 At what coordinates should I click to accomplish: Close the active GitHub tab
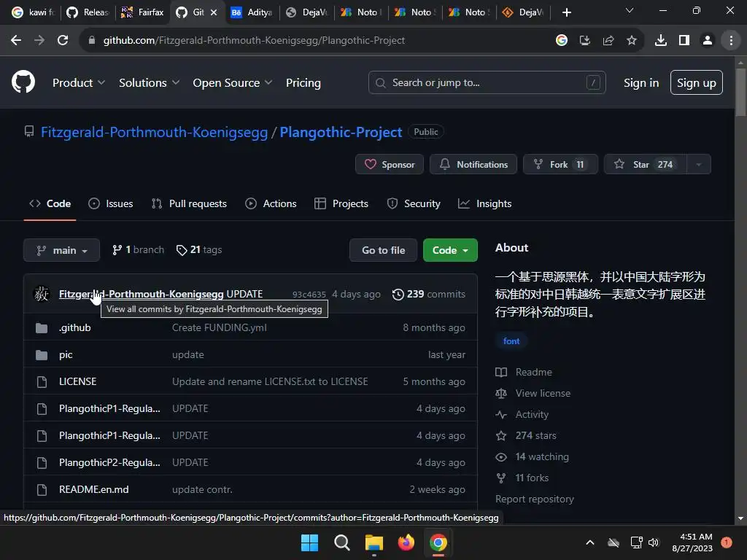coord(214,12)
